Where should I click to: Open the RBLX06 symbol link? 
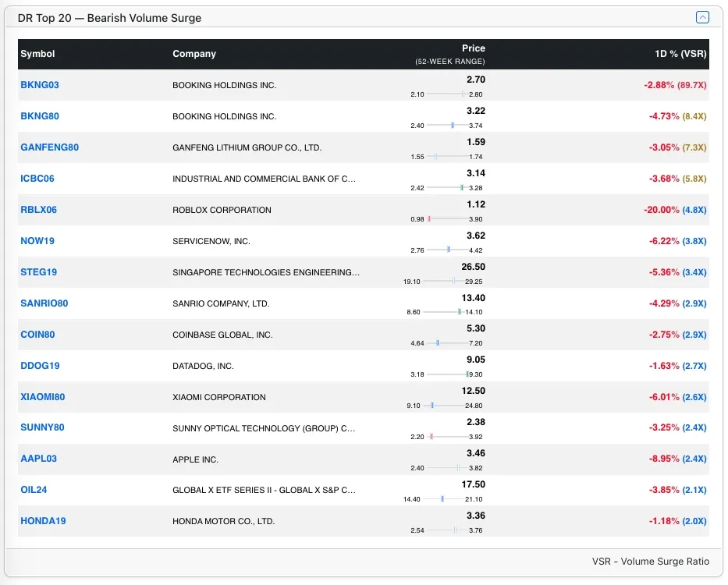(x=38, y=209)
